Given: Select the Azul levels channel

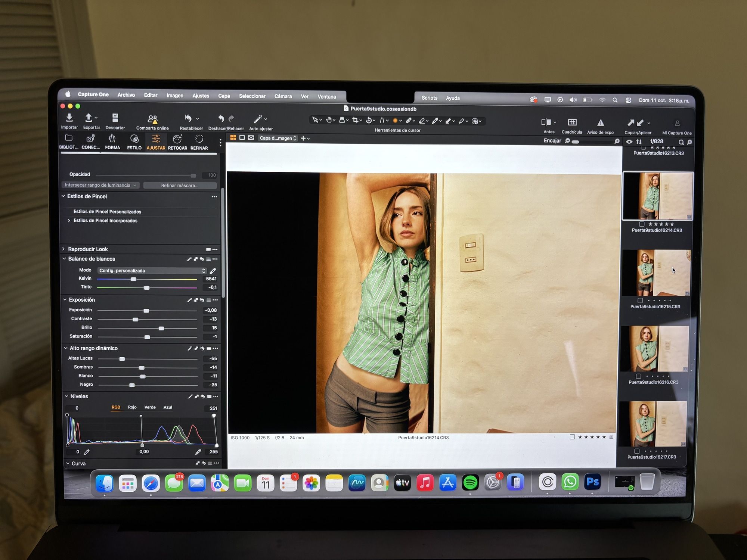Looking at the screenshot, I should click(168, 407).
